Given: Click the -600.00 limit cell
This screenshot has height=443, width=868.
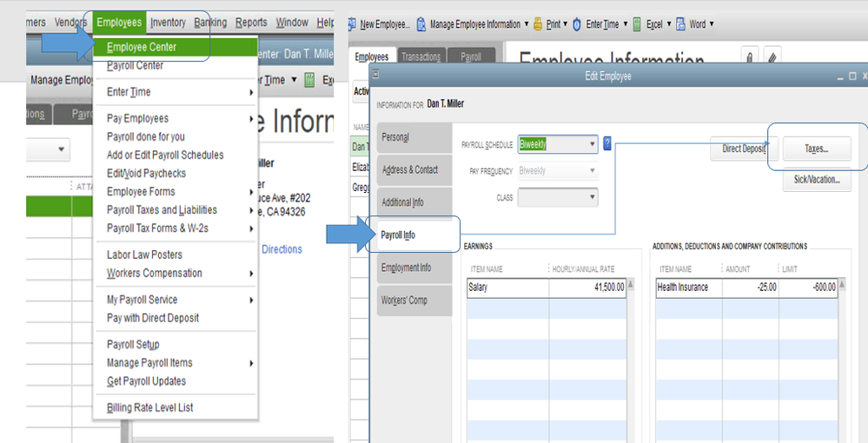Looking at the screenshot, I should pos(808,288).
